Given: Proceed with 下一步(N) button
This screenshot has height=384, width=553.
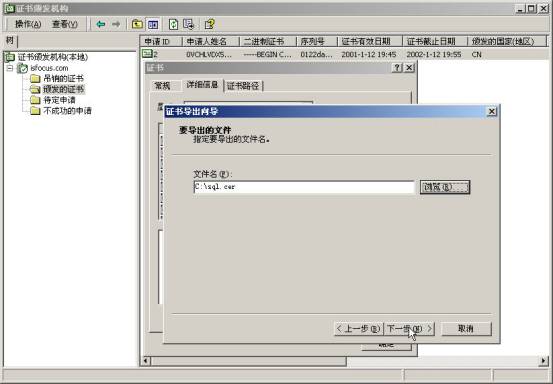Looking at the screenshot, I should 409,329.
